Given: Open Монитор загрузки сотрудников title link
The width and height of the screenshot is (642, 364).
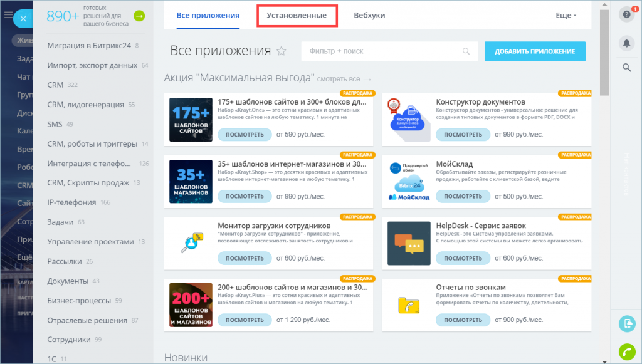Looking at the screenshot, I should pyautogui.click(x=274, y=226).
